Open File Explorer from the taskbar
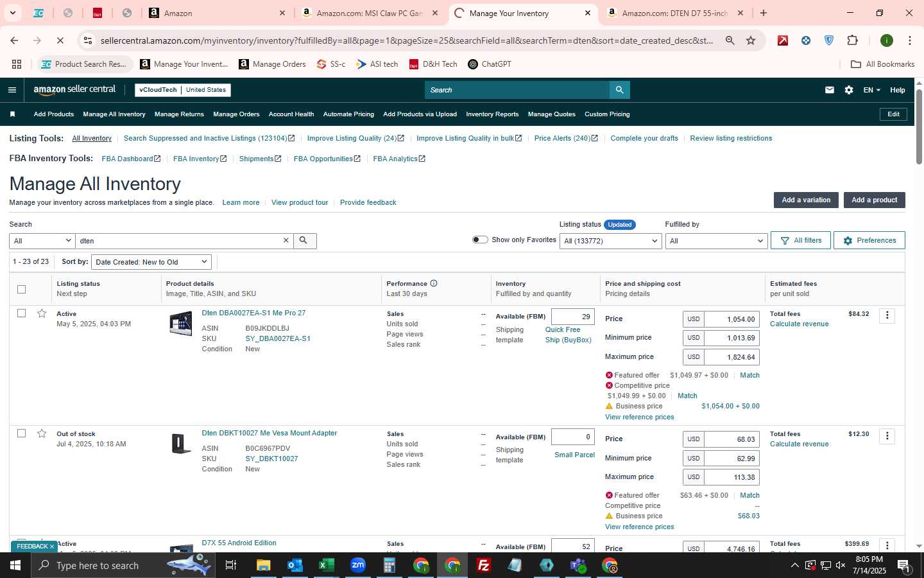This screenshot has width=924, height=578. point(263,565)
